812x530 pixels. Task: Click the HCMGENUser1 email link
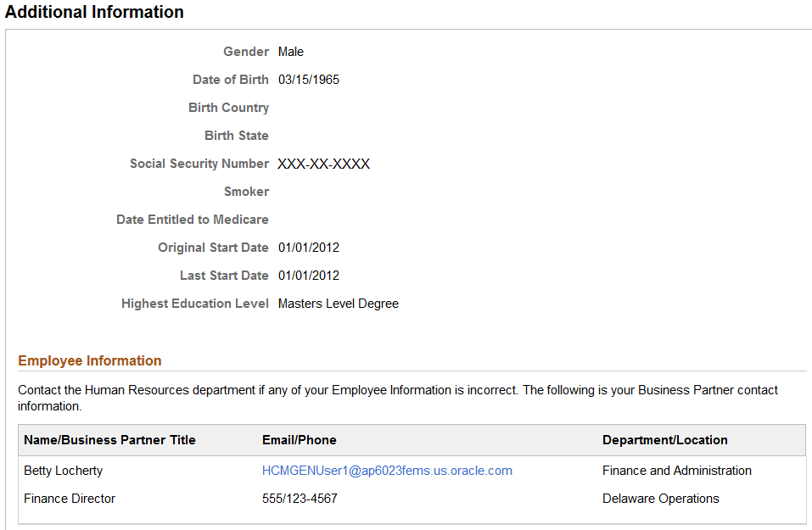pyautogui.click(x=387, y=470)
